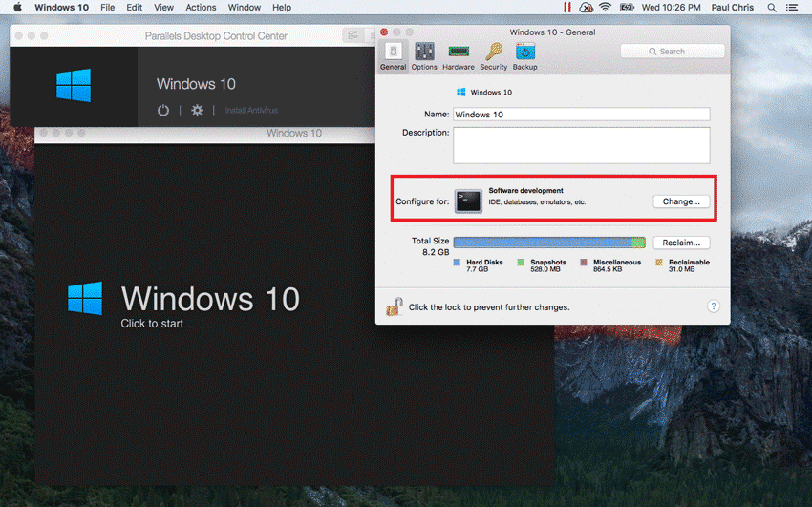
Task: Open help via the question mark button
Action: tap(713, 306)
